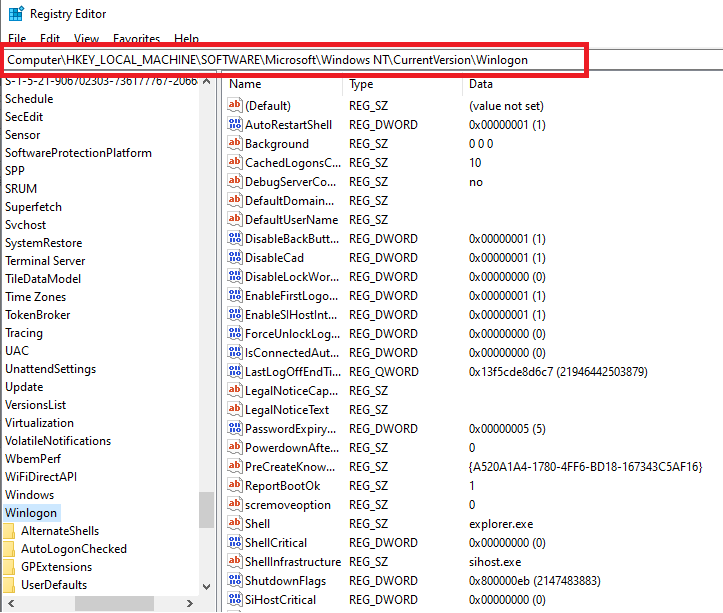Select the UAC key in the tree

tap(17, 351)
